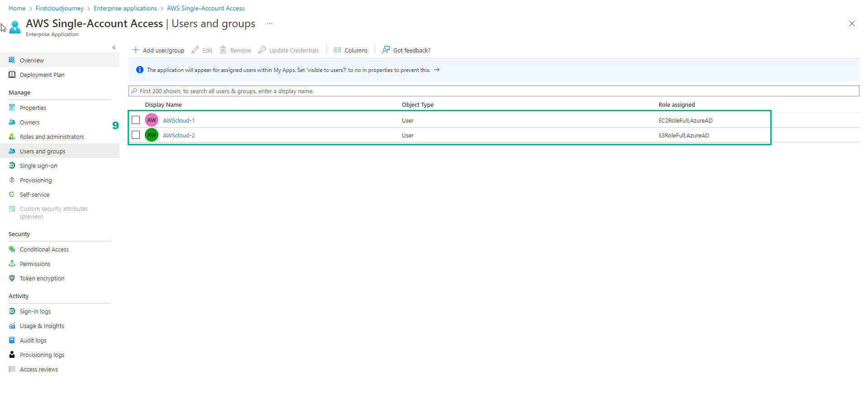Click the Columns button
This screenshot has width=868, height=394.
point(351,50)
